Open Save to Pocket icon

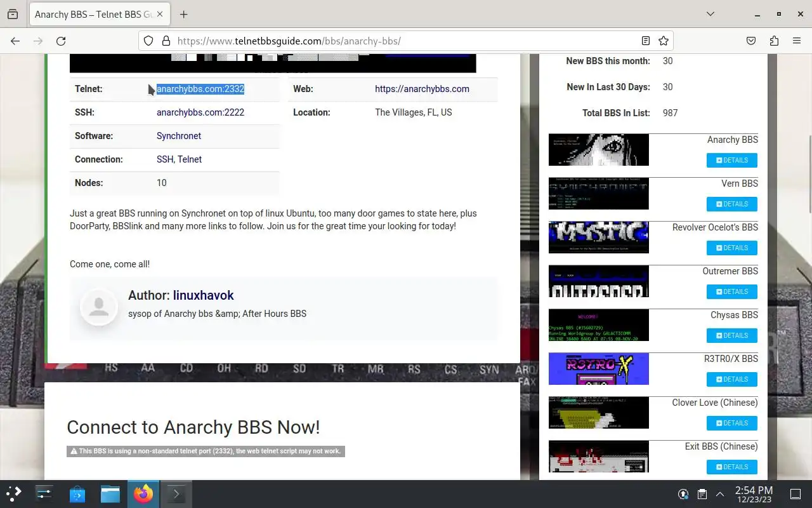click(751, 41)
